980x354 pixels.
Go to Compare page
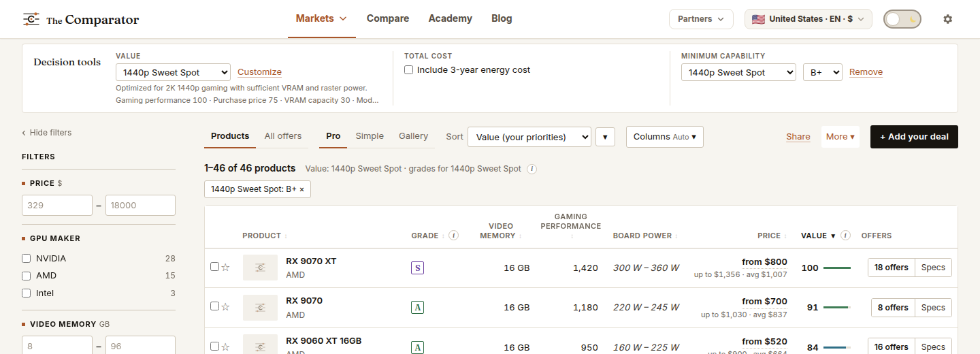tap(388, 18)
